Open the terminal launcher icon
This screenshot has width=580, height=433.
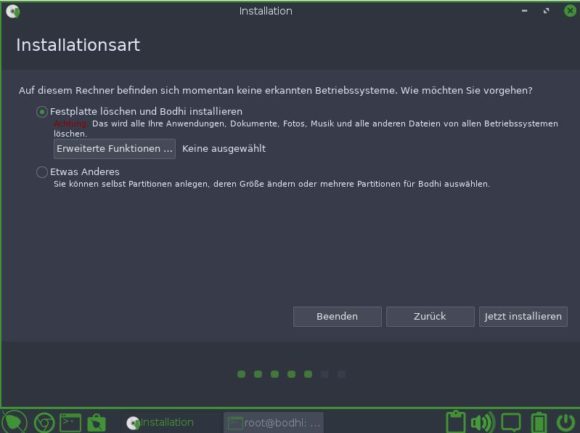70,422
